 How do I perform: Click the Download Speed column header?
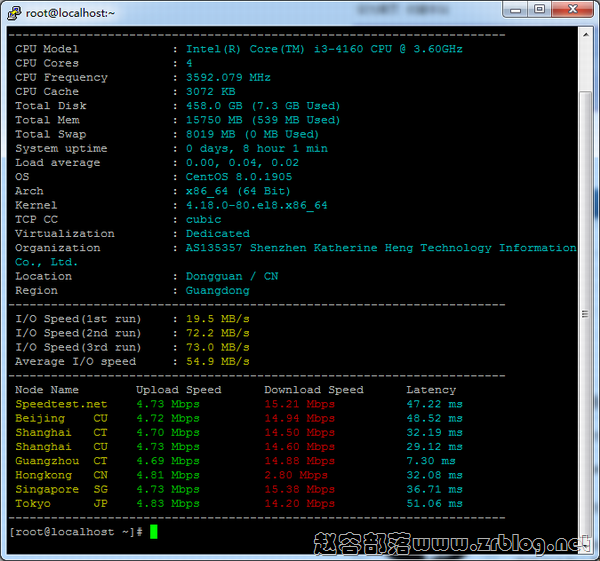pos(313,390)
